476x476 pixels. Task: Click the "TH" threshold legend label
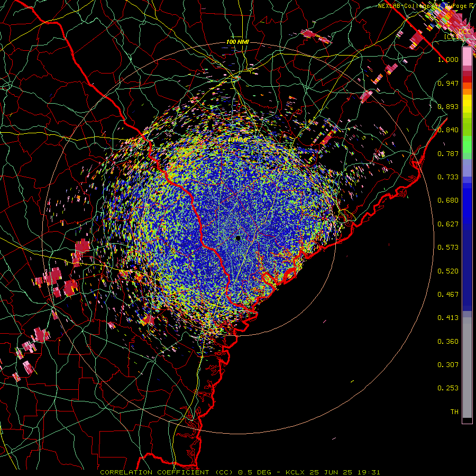pos(454,412)
